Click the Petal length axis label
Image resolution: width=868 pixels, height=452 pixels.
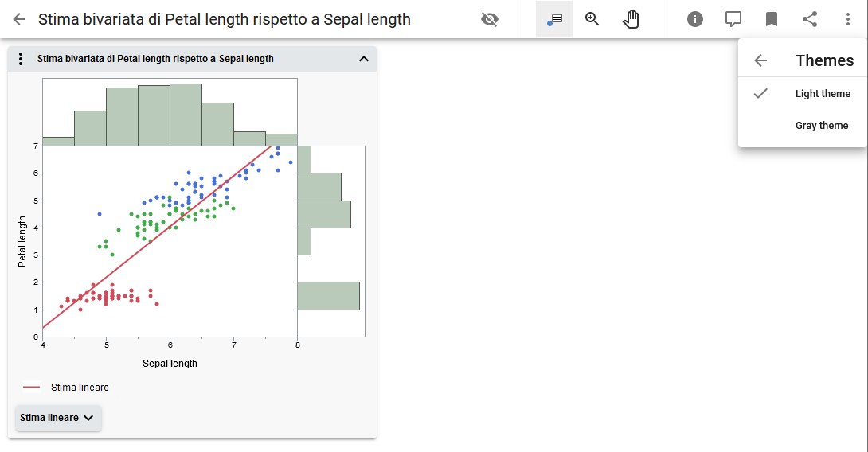23,241
